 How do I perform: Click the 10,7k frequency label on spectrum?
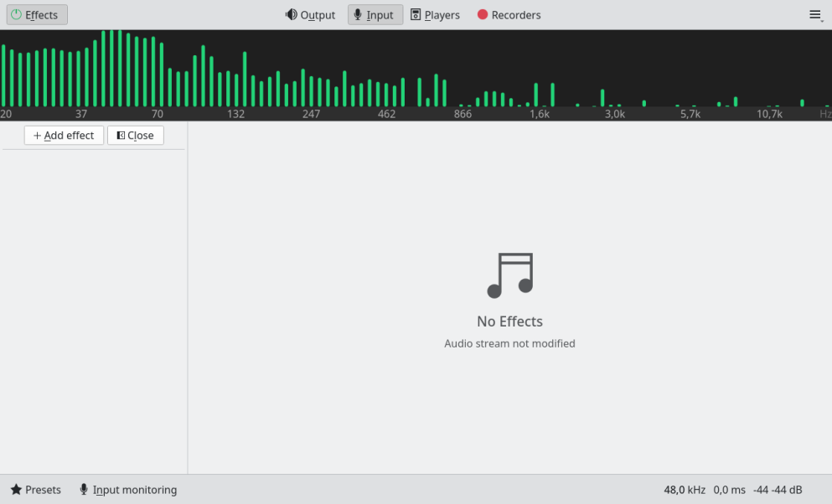[769, 114]
